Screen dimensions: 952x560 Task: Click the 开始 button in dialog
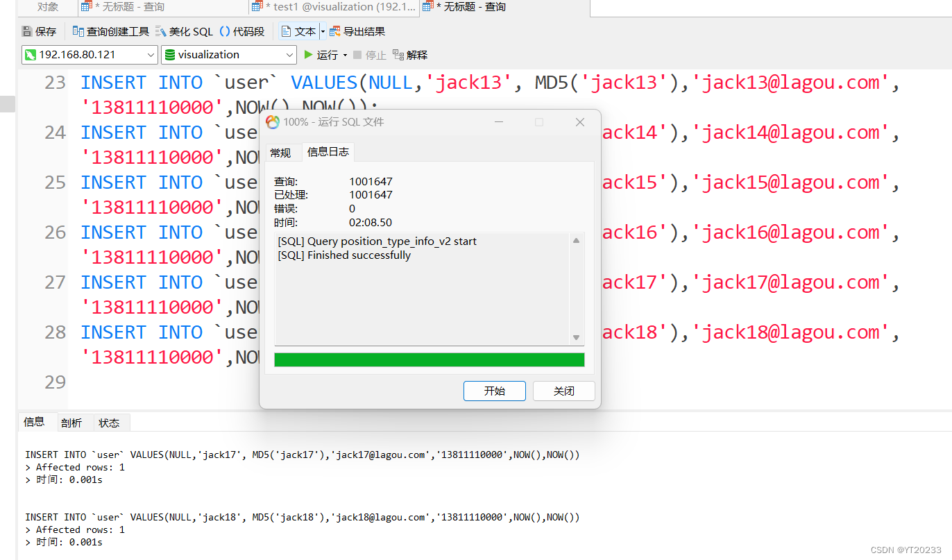(x=495, y=391)
